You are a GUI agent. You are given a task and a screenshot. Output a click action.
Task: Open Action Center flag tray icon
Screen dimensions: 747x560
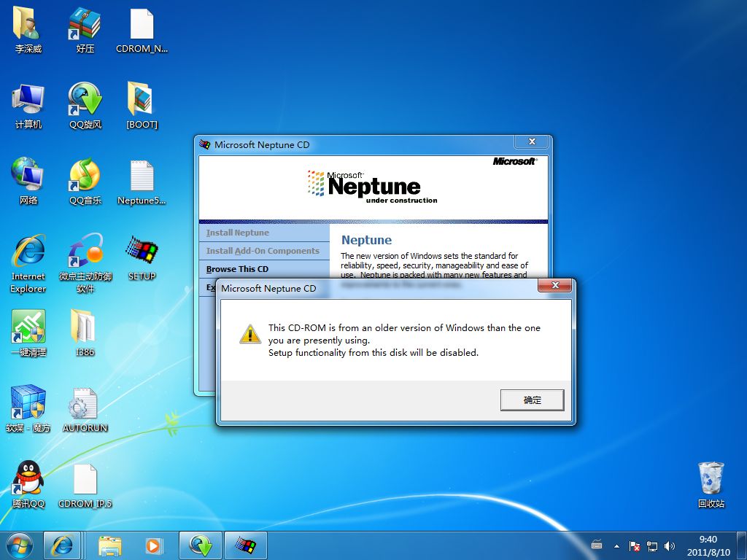(634, 546)
